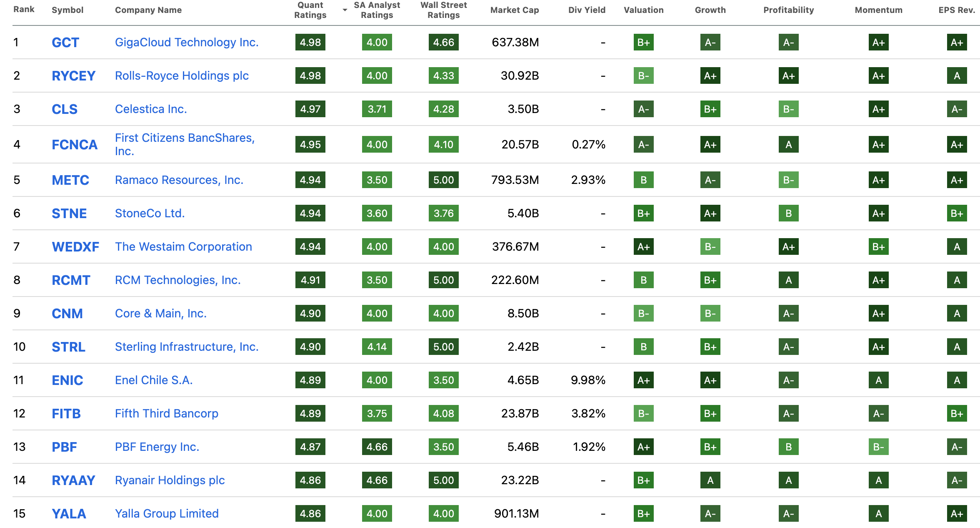Click the Valuation column header

coord(643,10)
